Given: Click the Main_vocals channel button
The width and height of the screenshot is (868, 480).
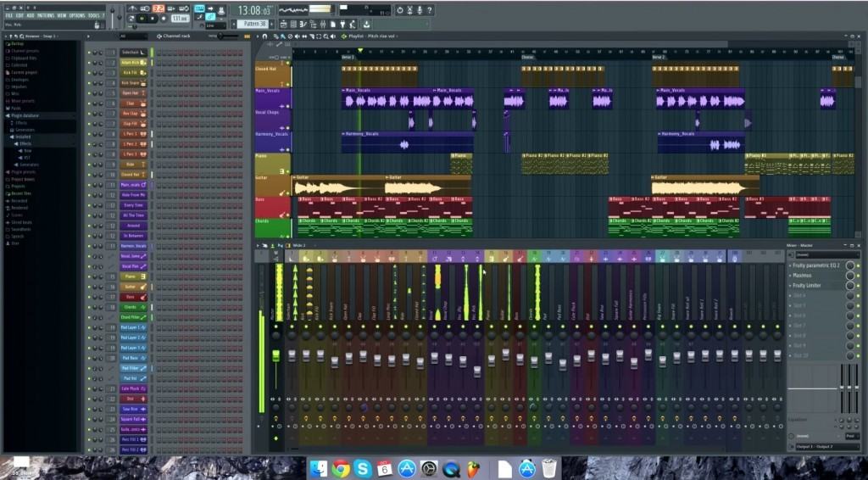Looking at the screenshot, I should tap(133, 185).
